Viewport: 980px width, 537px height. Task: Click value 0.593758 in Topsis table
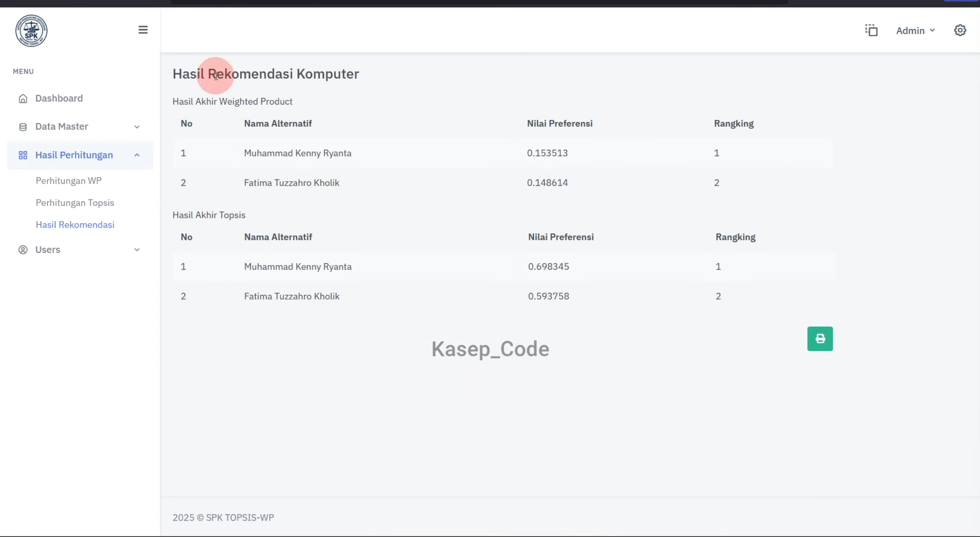pyautogui.click(x=548, y=296)
